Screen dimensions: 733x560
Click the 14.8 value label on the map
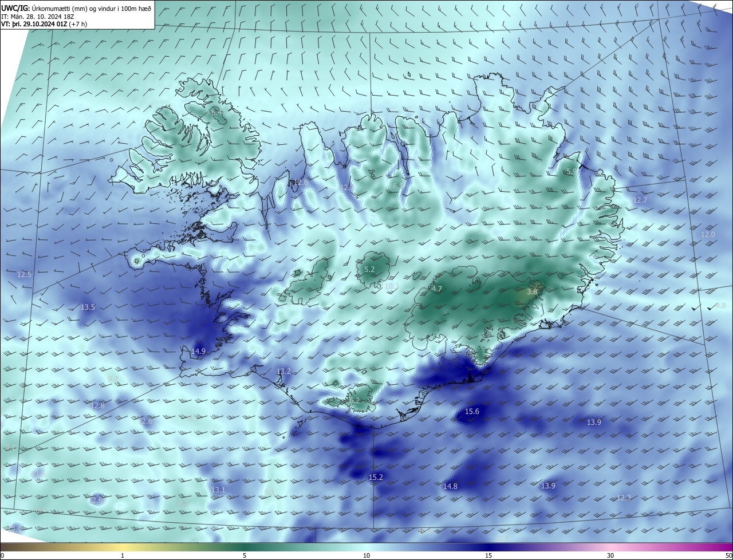(x=451, y=486)
